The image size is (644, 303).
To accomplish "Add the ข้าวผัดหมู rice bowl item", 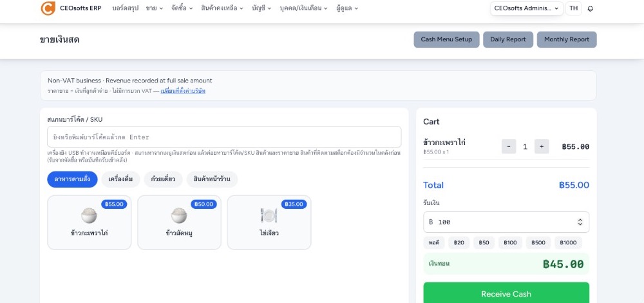I will [x=179, y=222].
